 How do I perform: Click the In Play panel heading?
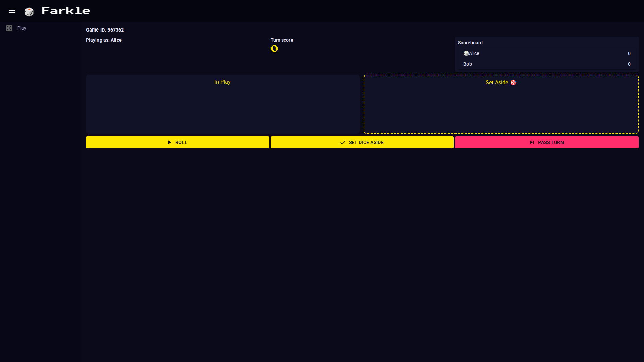click(x=222, y=82)
